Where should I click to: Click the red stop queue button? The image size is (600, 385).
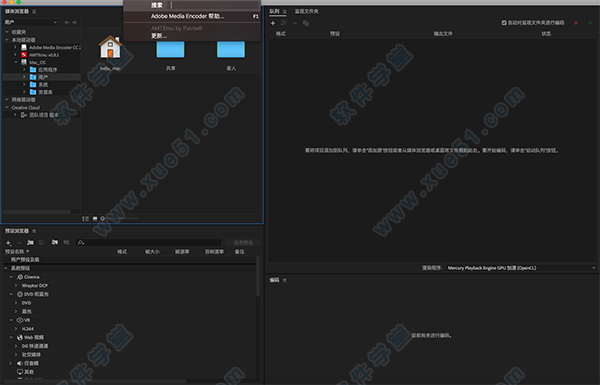(x=576, y=23)
